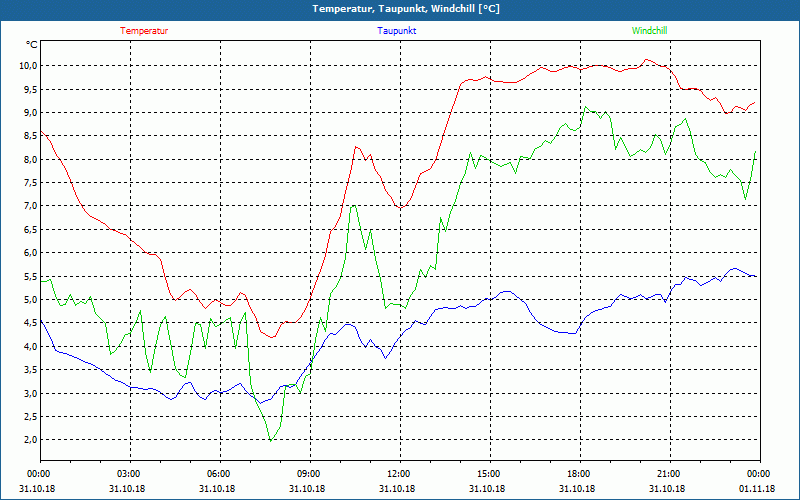Click the 06:00 time axis label
The height and width of the screenshot is (500, 800).
pos(220,474)
